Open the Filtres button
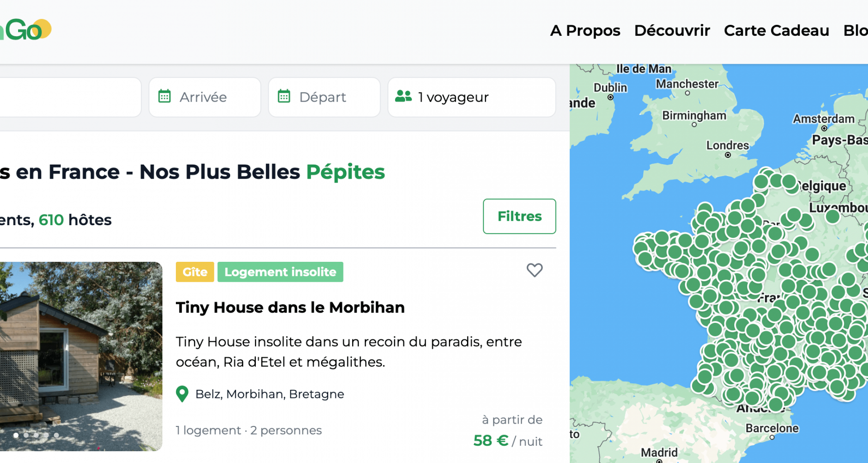868x463 pixels. point(519,216)
